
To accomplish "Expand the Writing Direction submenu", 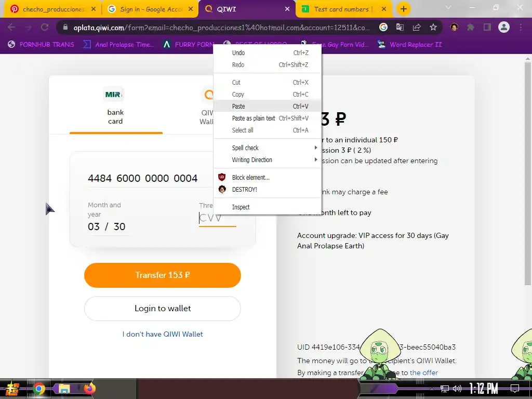I will pyautogui.click(x=268, y=160).
